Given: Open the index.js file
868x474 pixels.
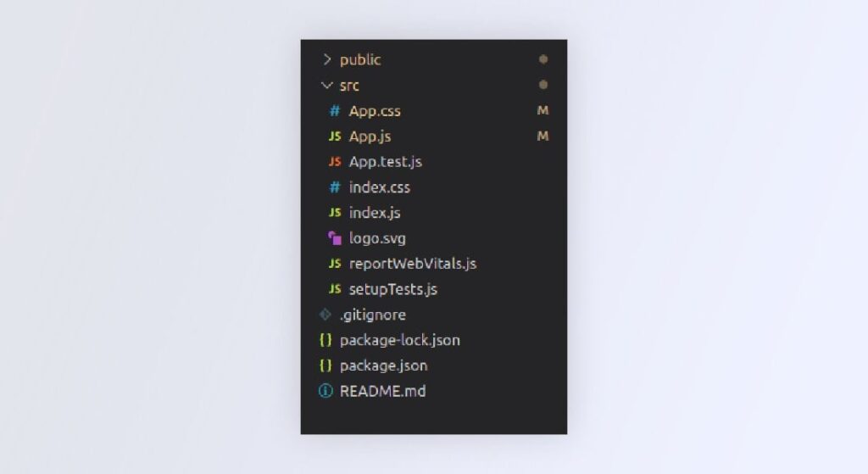Looking at the screenshot, I should pyautogui.click(x=375, y=213).
